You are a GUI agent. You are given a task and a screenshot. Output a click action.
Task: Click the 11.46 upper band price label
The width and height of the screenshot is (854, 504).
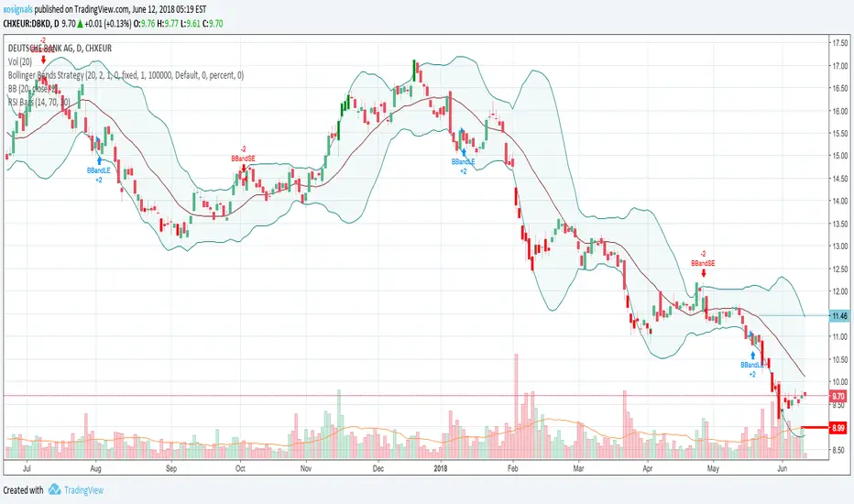[x=840, y=316]
